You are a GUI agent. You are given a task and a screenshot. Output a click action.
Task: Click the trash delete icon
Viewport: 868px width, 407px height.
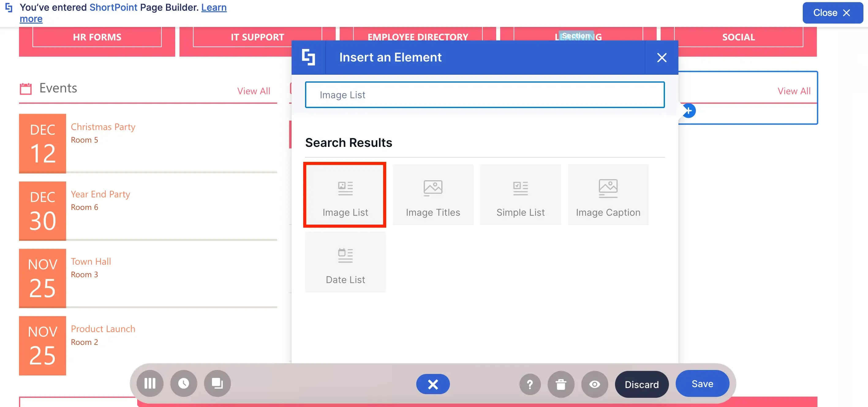pos(561,384)
